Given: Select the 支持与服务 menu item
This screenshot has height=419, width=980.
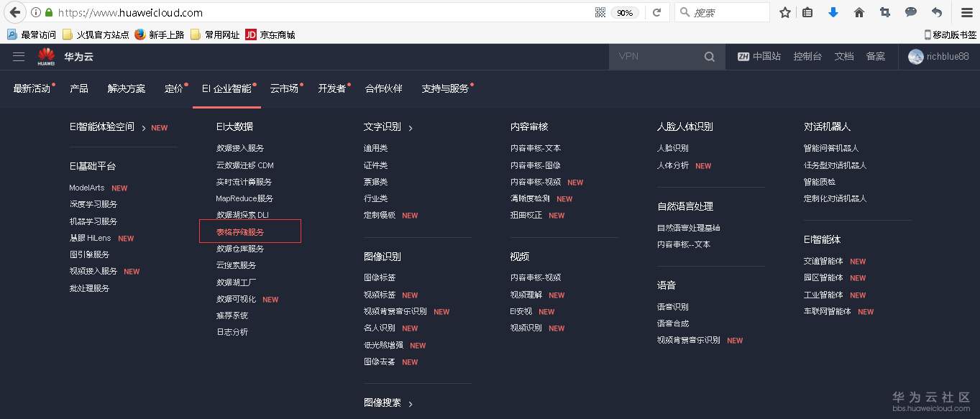Looking at the screenshot, I should [444, 88].
